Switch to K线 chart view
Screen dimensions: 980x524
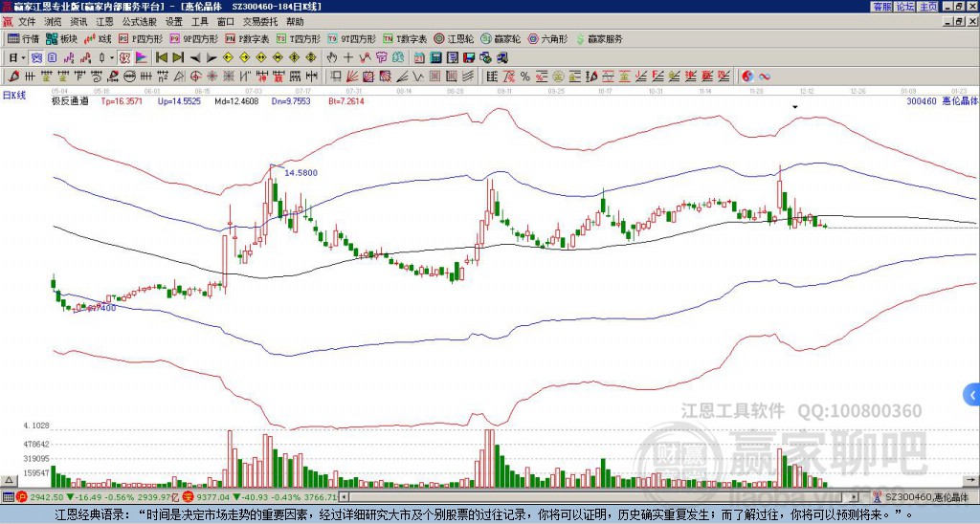tap(98, 38)
